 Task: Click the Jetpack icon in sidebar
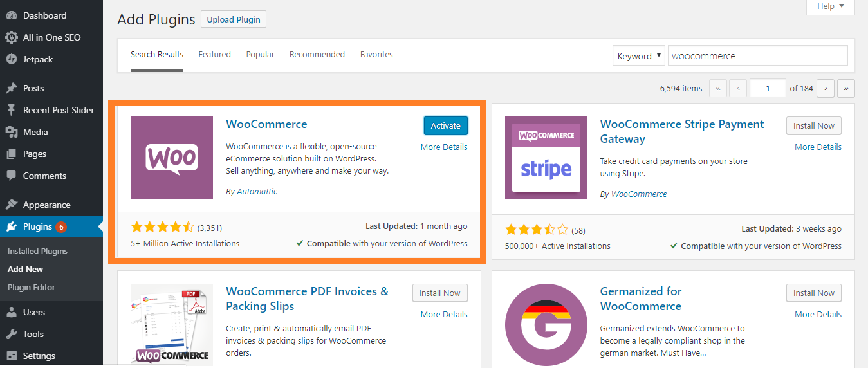pyautogui.click(x=11, y=59)
